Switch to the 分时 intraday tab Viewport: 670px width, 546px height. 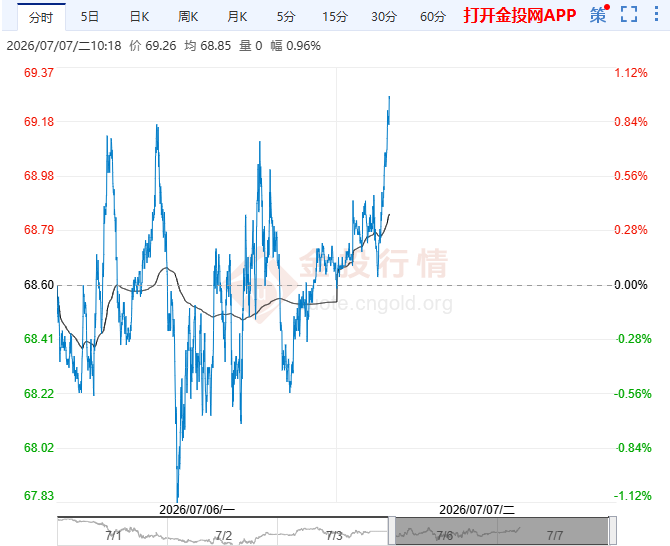41,17
